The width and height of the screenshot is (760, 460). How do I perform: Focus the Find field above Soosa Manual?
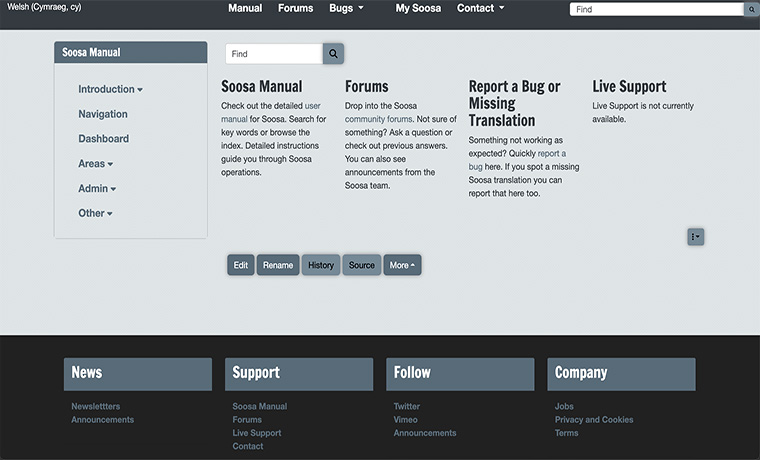[x=273, y=54]
